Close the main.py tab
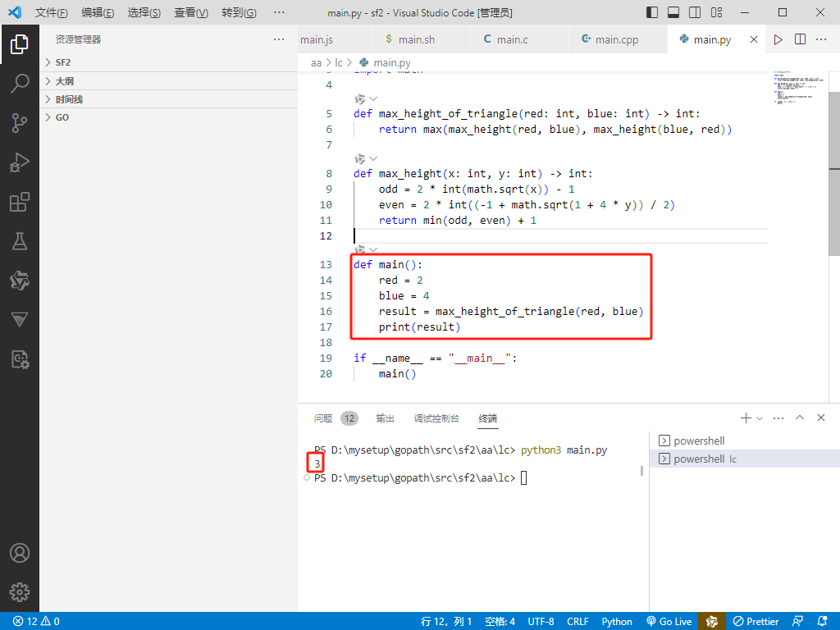This screenshot has height=630, width=840. [x=754, y=39]
